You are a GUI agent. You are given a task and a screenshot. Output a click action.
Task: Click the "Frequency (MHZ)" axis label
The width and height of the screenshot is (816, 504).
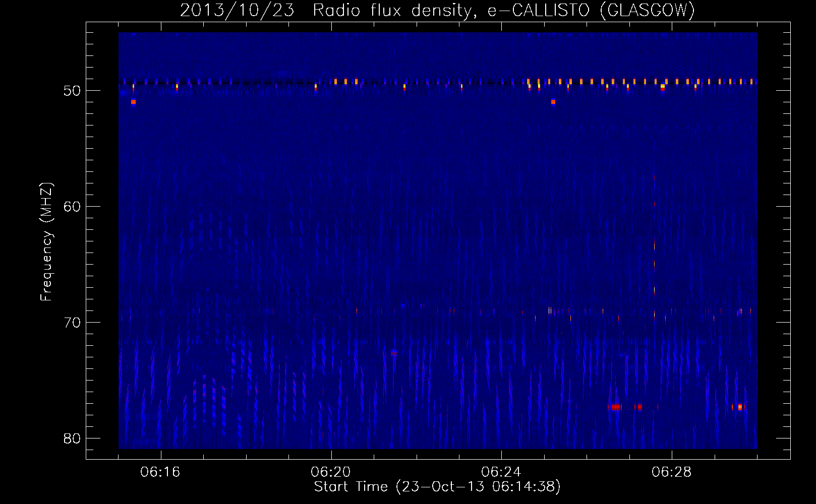click(46, 242)
